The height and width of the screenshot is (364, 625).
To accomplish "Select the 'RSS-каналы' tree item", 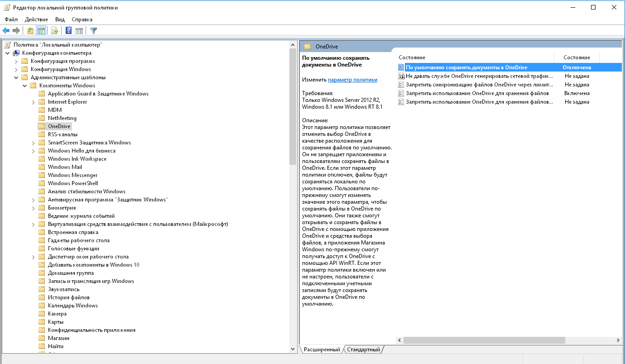I will (62, 134).
